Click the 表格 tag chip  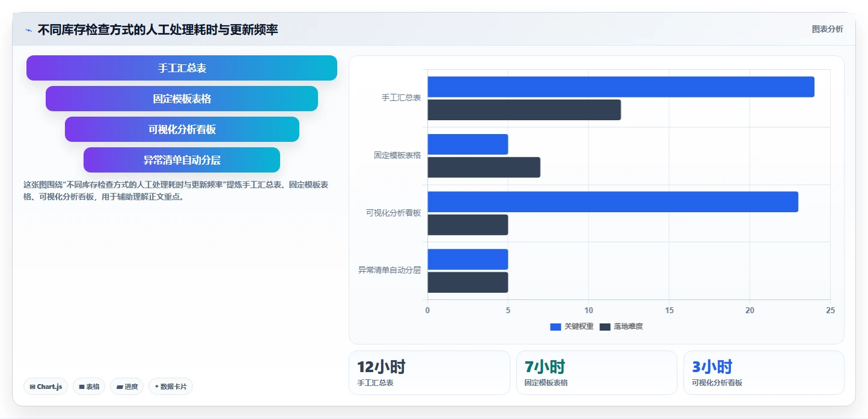tap(89, 387)
